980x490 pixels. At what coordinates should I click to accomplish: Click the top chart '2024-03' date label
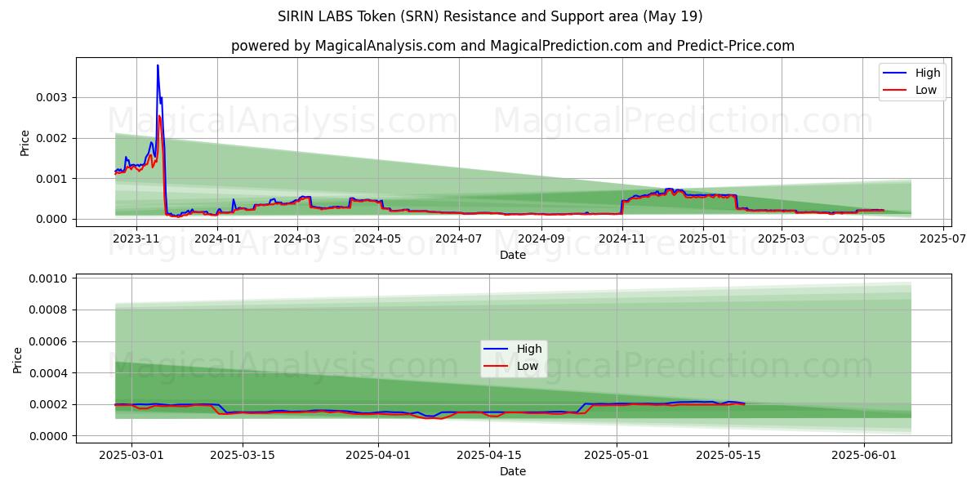[x=297, y=239]
